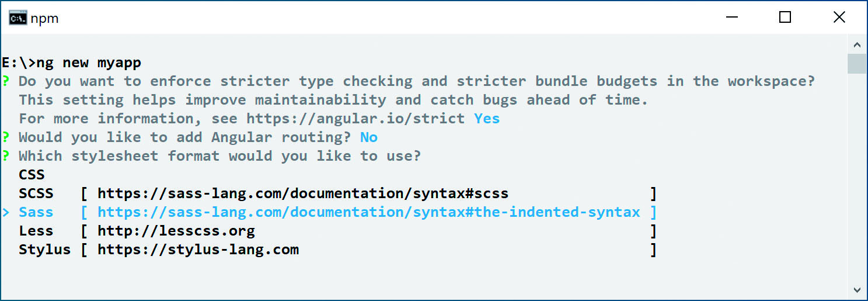The height and width of the screenshot is (301, 868).
Task: Click the lesscss.org URL
Action: pos(176,231)
